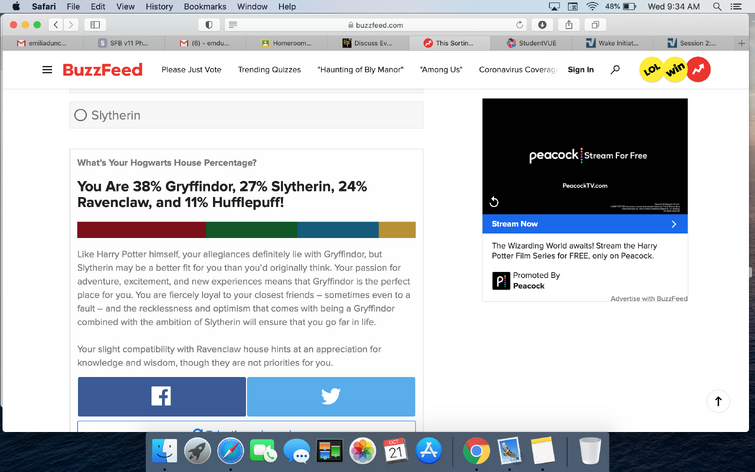
Task: Open Photos from the Dock
Action: click(363, 451)
